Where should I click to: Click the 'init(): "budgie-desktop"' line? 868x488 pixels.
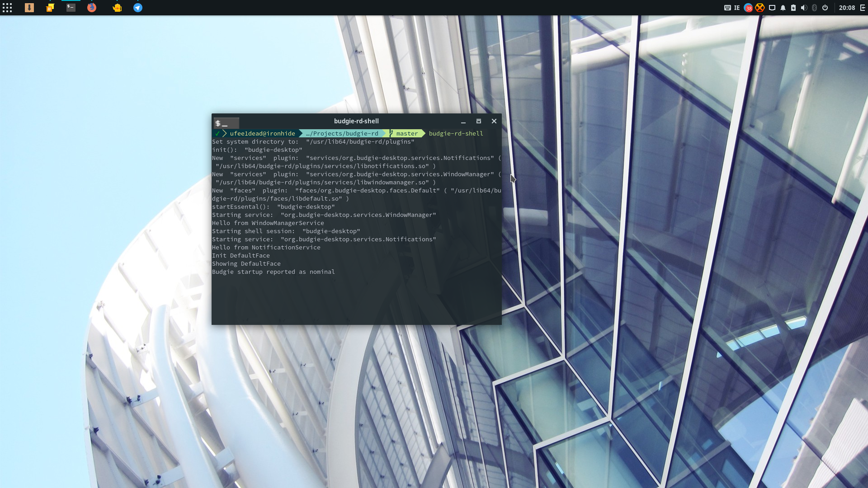tap(257, 150)
